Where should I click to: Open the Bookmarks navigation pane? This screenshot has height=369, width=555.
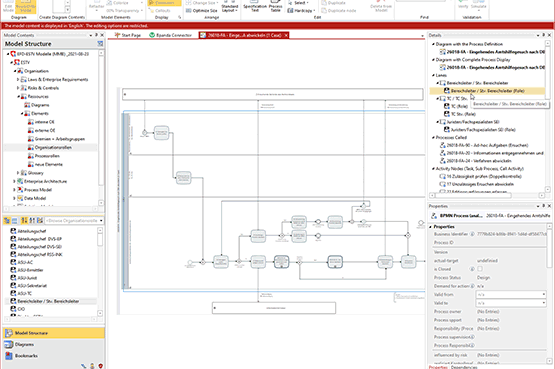54,356
